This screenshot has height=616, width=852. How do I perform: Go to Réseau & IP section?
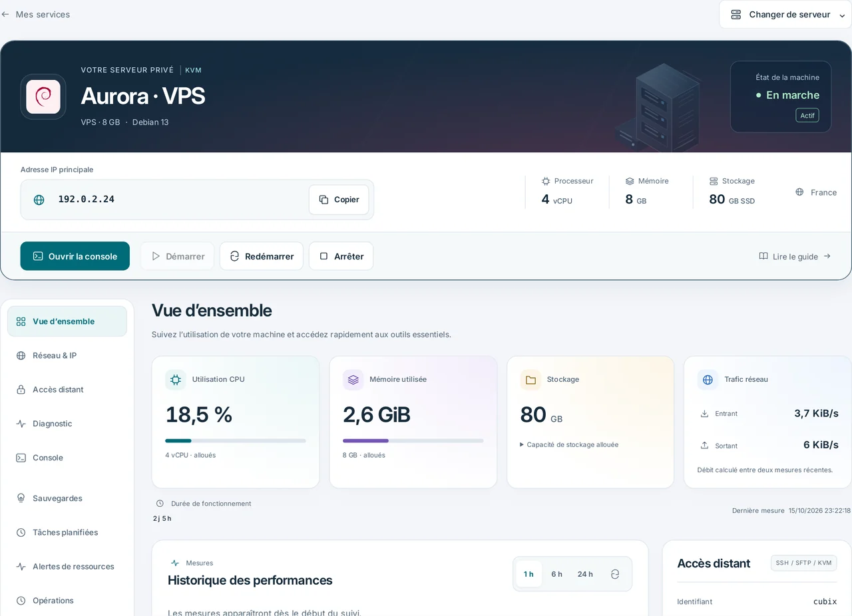[x=67, y=355]
